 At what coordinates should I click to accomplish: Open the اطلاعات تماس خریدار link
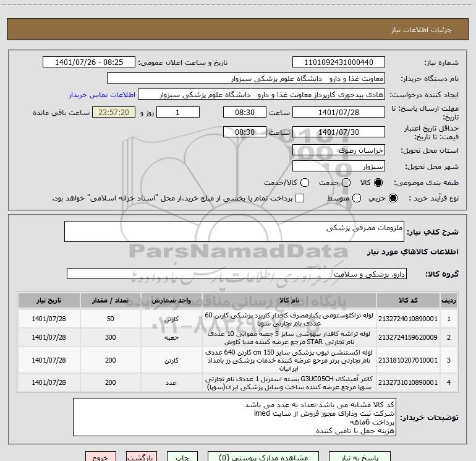[102, 95]
